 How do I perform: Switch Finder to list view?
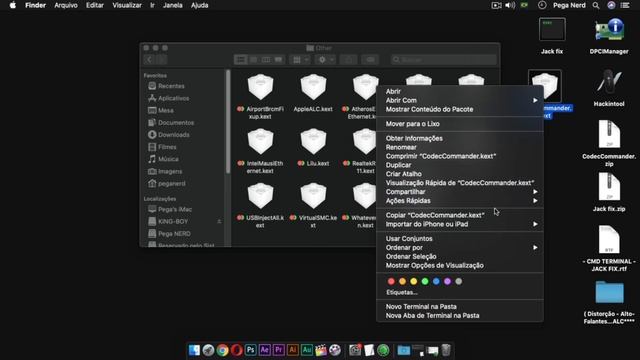253,60
